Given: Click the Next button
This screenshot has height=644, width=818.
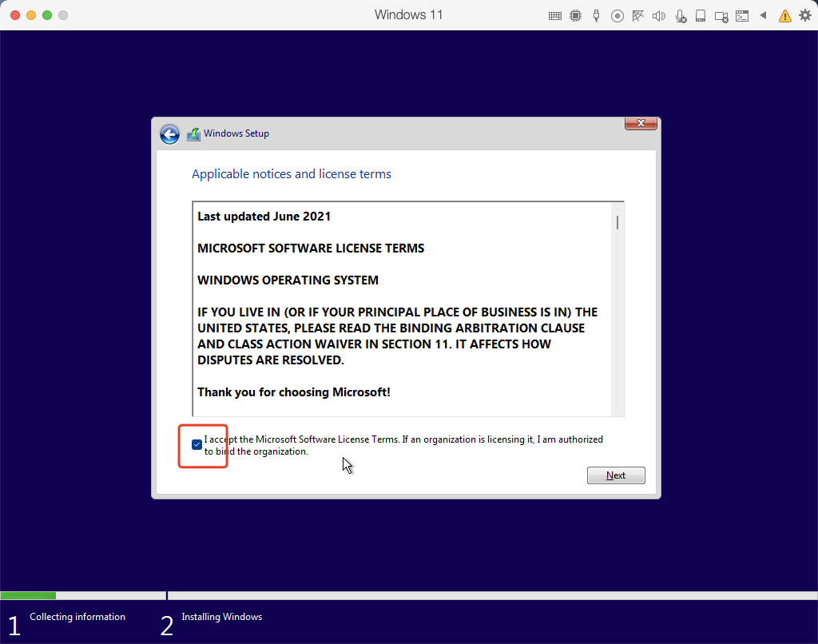Looking at the screenshot, I should click(616, 475).
